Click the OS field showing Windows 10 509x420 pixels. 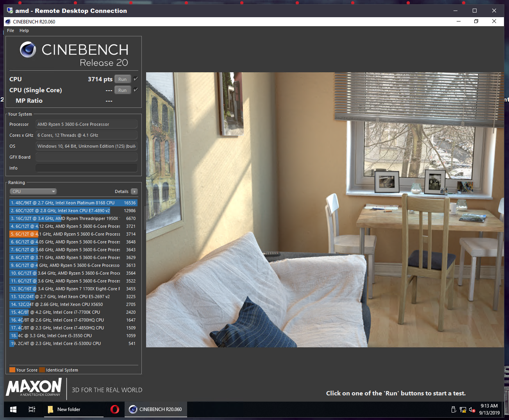(x=86, y=146)
